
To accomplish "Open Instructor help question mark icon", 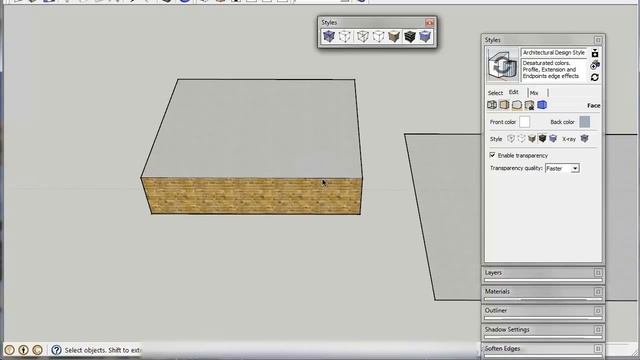I will [56, 350].
